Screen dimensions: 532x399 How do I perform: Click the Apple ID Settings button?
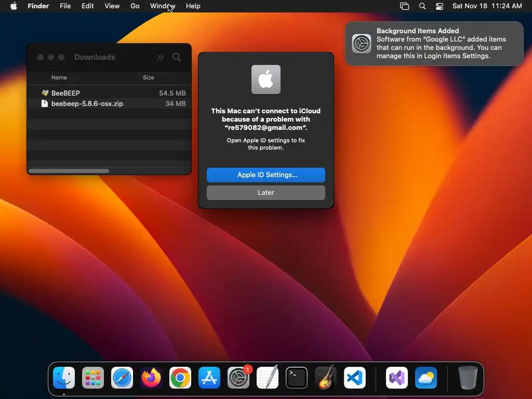point(266,175)
